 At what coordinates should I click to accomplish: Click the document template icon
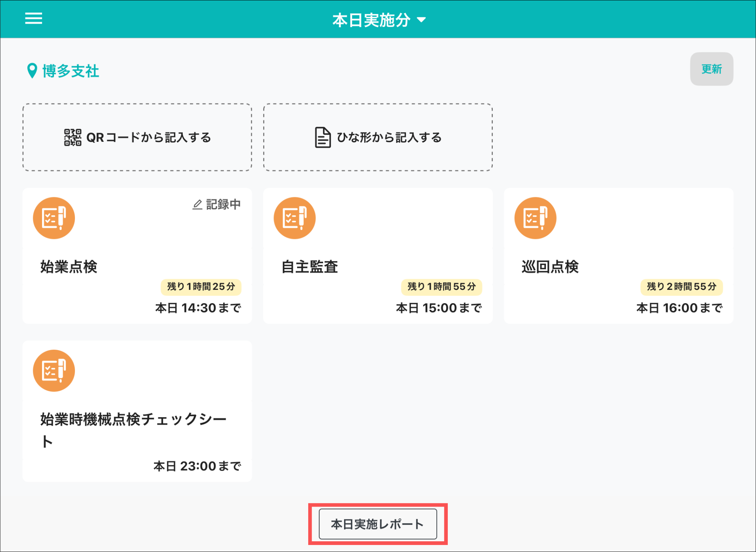point(323,137)
